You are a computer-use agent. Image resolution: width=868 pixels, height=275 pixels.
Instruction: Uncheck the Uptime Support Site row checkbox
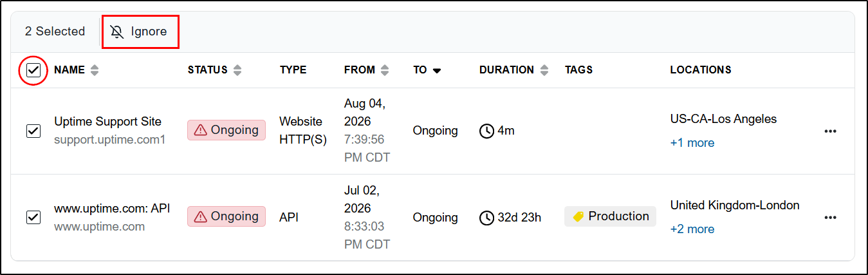(x=33, y=131)
